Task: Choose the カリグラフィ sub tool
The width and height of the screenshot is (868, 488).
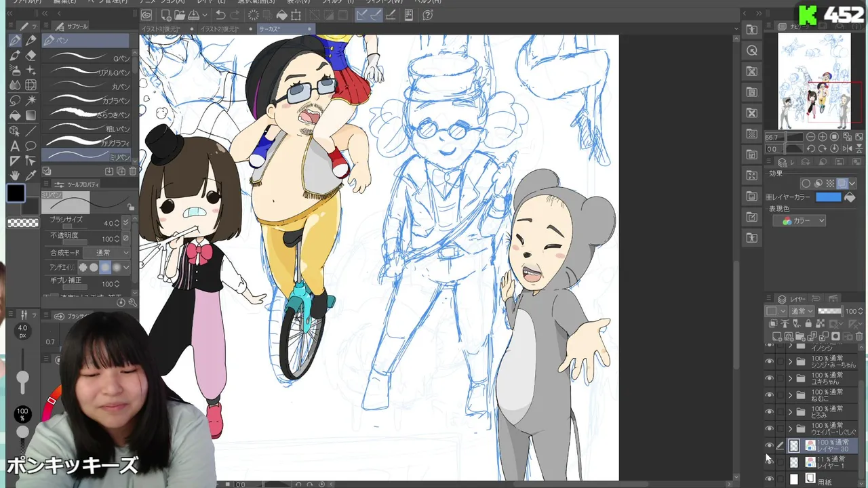Action: coord(86,142)
